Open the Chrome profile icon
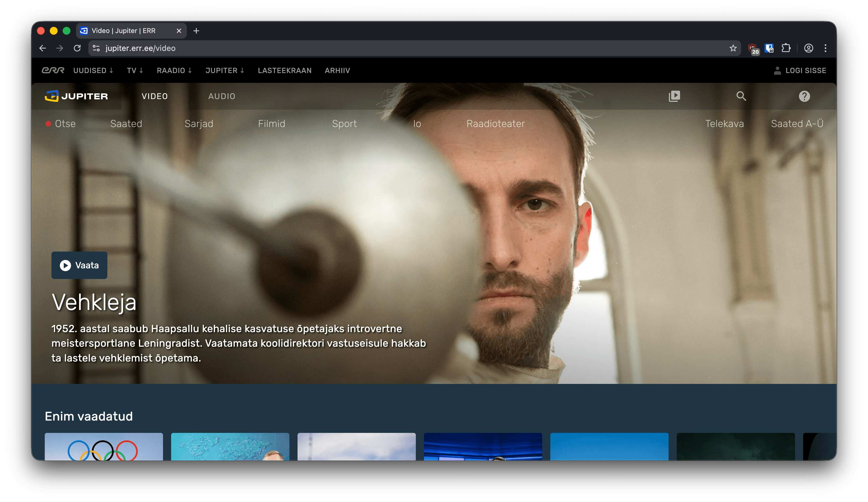The width and height of the screenshot is (868, 502). click(808, 48)
